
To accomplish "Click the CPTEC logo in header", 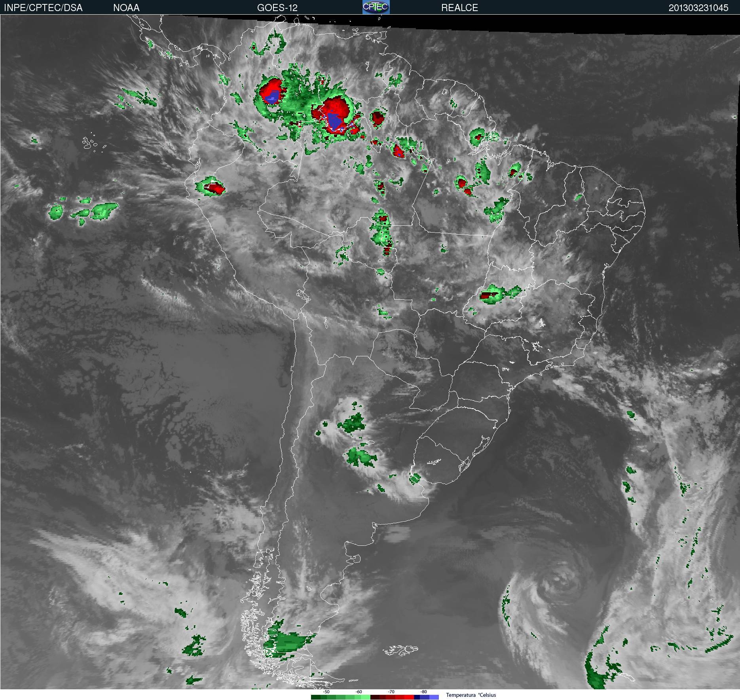I will (x=376, y=7).
